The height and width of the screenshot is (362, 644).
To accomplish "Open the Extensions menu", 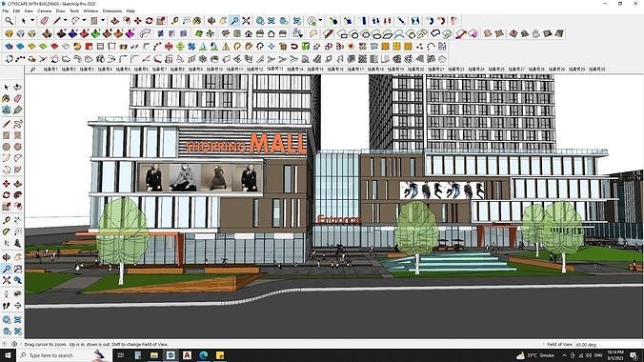I will coord(112,10).
